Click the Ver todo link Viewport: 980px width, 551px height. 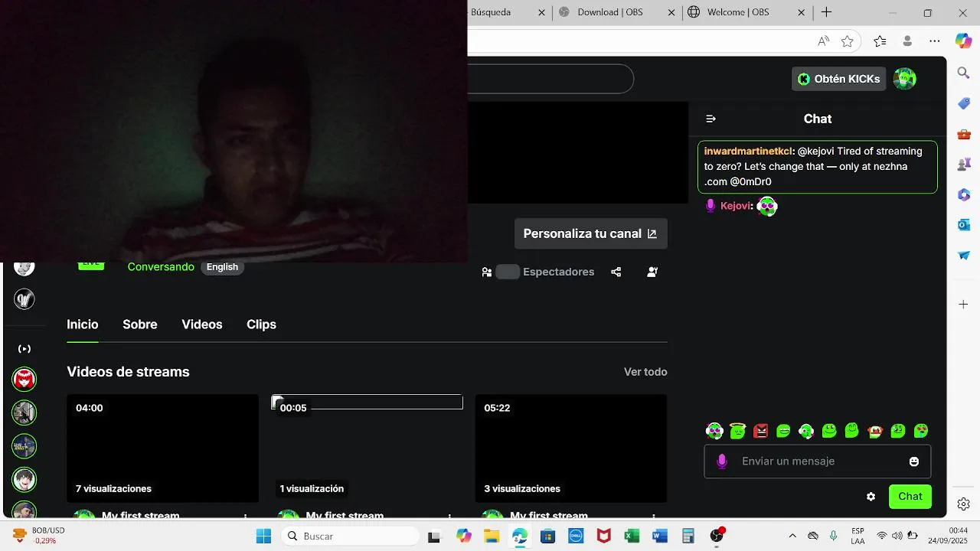[x=645, y=372]
